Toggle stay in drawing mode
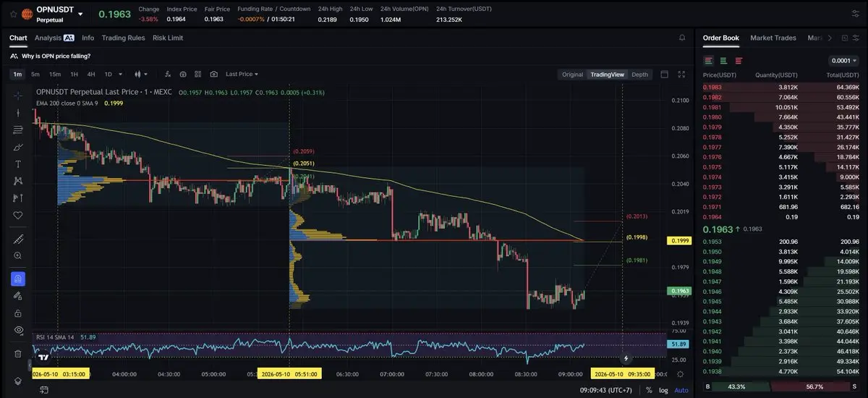Screen dimensions: 868x398 [18, 295]
